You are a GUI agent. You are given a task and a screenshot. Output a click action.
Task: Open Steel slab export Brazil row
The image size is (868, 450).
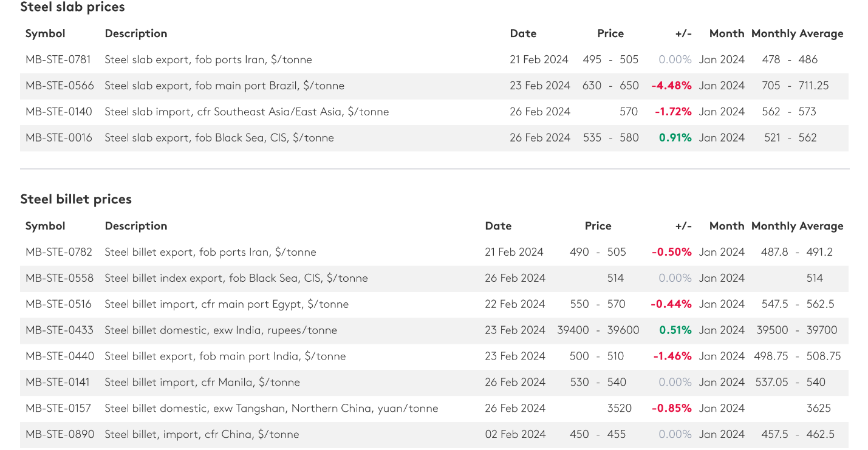click(434, 86)
